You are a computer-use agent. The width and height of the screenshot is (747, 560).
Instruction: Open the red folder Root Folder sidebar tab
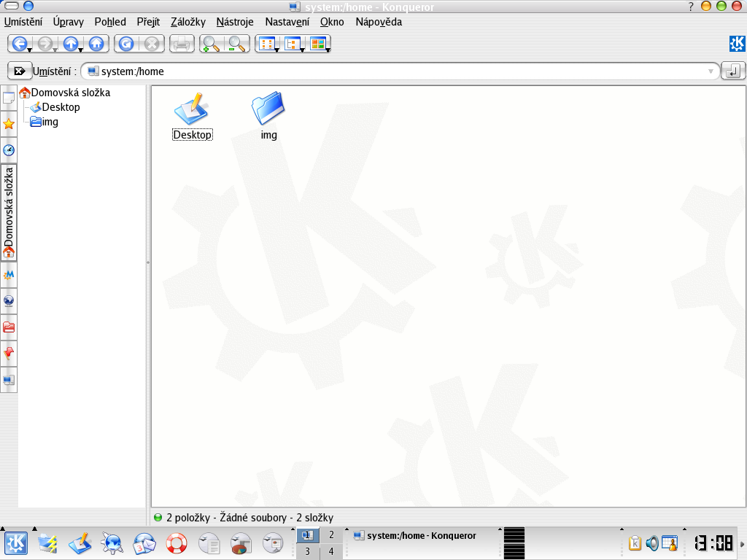[9, 327]
